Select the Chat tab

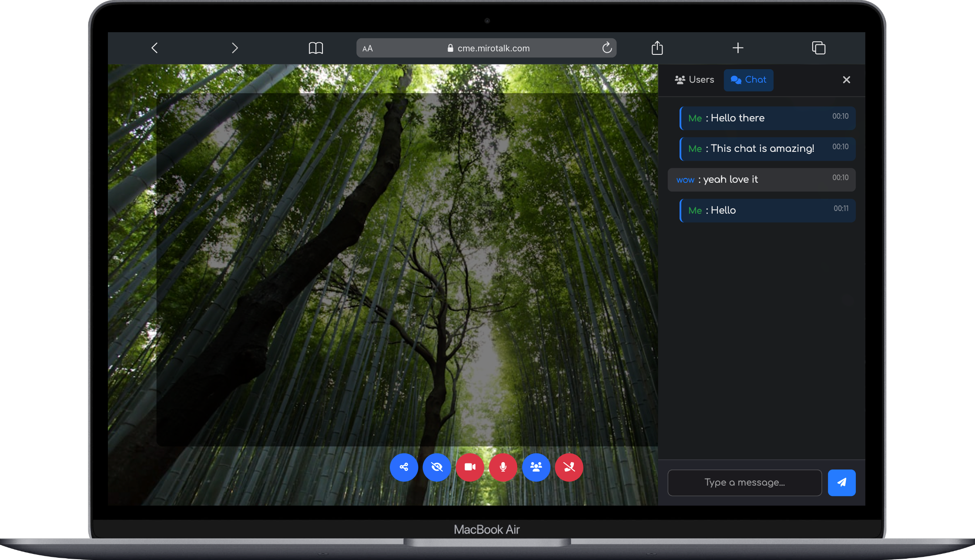pos(748,80)
